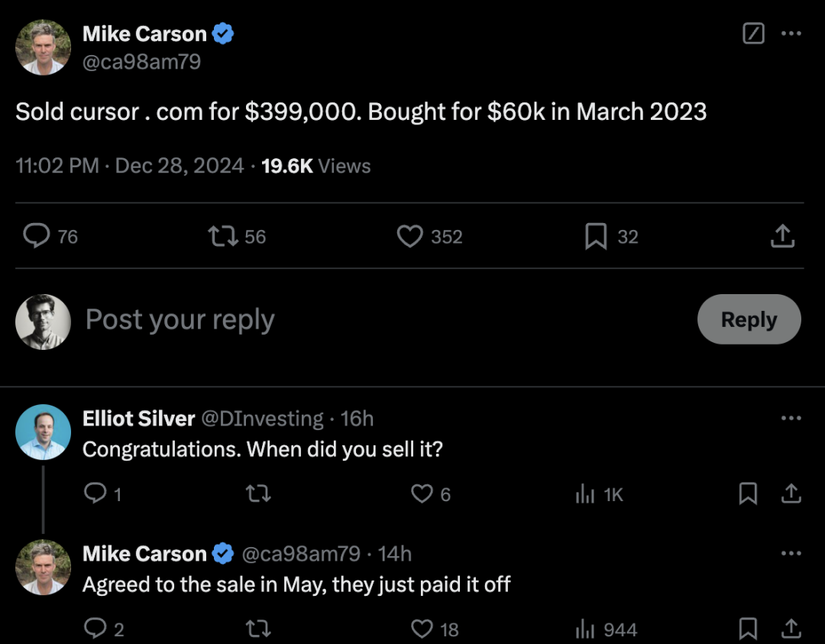Click the grey Reply button
Screen dimensions: 825x644
pos(749,319)
